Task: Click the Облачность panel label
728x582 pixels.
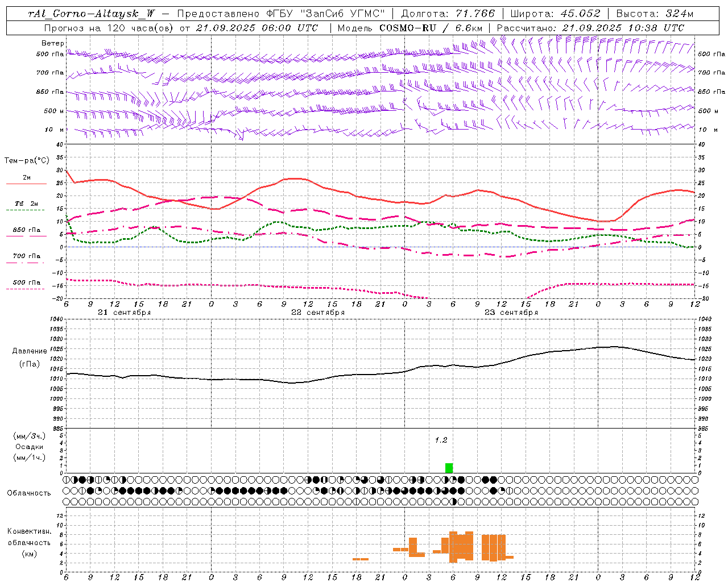Action: point(29,493)
